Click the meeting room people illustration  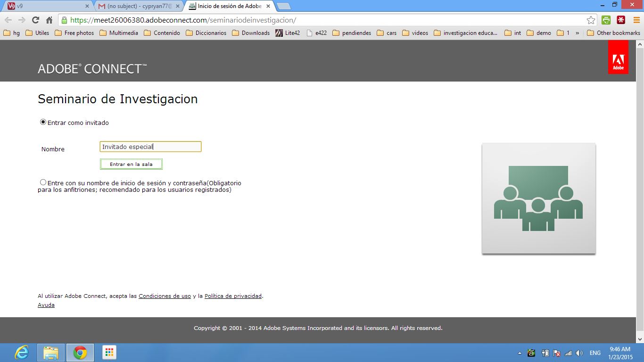coord(538,198)
